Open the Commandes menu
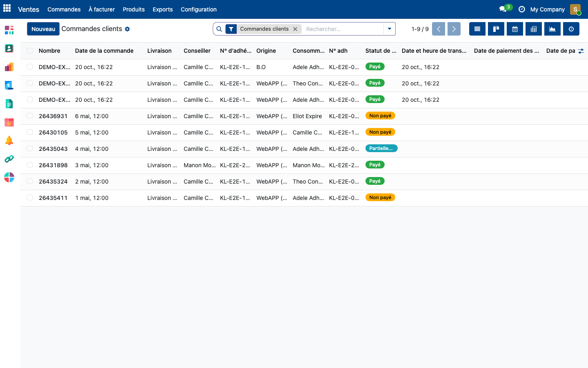This screenshot has width=588, height=368. coord(64,9)
